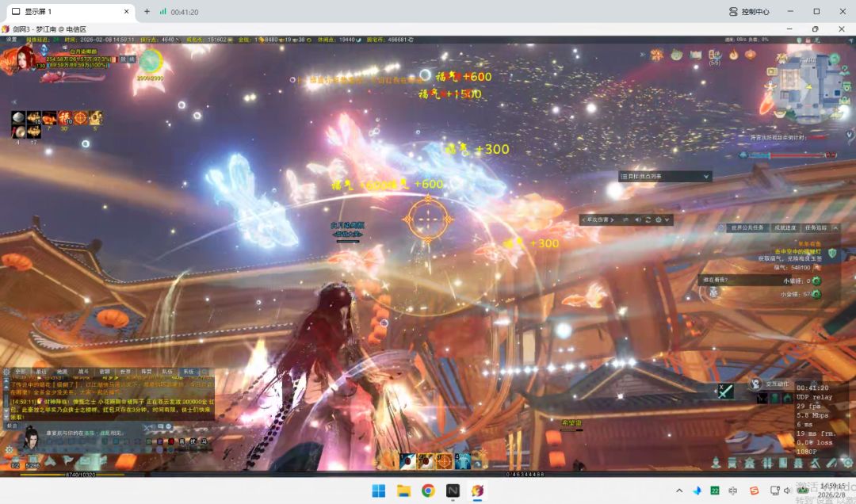Collapse the quest tracker panel
856x504 pixels.
pyautogui.click(x=835, y=227)
